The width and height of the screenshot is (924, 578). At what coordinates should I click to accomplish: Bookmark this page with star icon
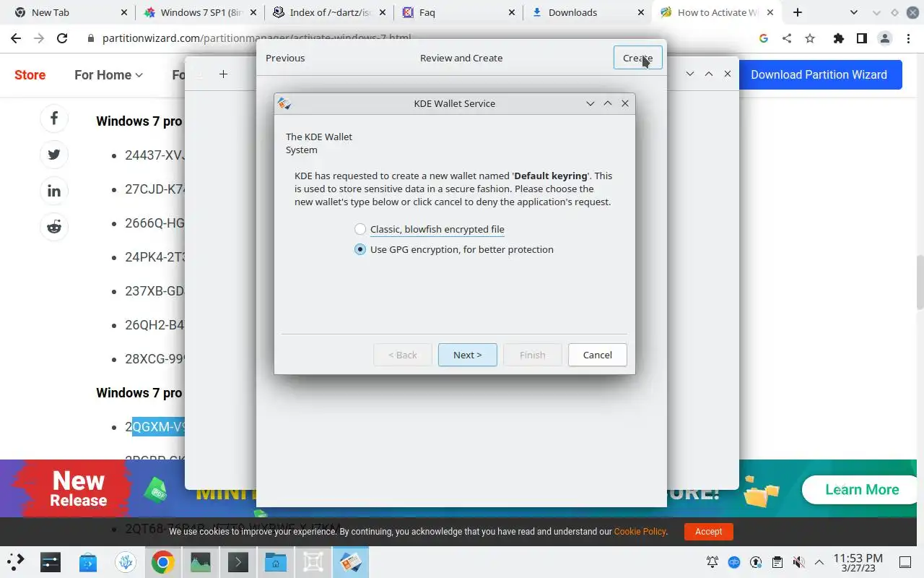point(810,38)
